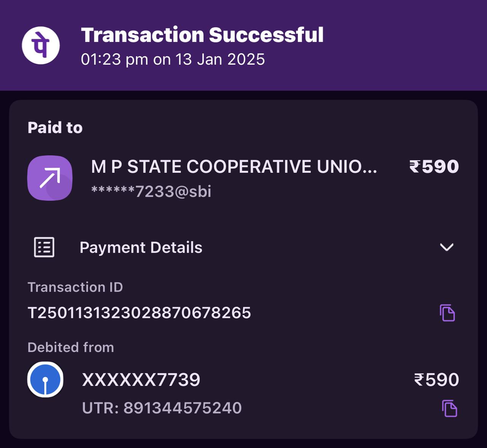Click the purple arrow payee icon
Viewport: 487px width, 448px height.
[50, 178]
